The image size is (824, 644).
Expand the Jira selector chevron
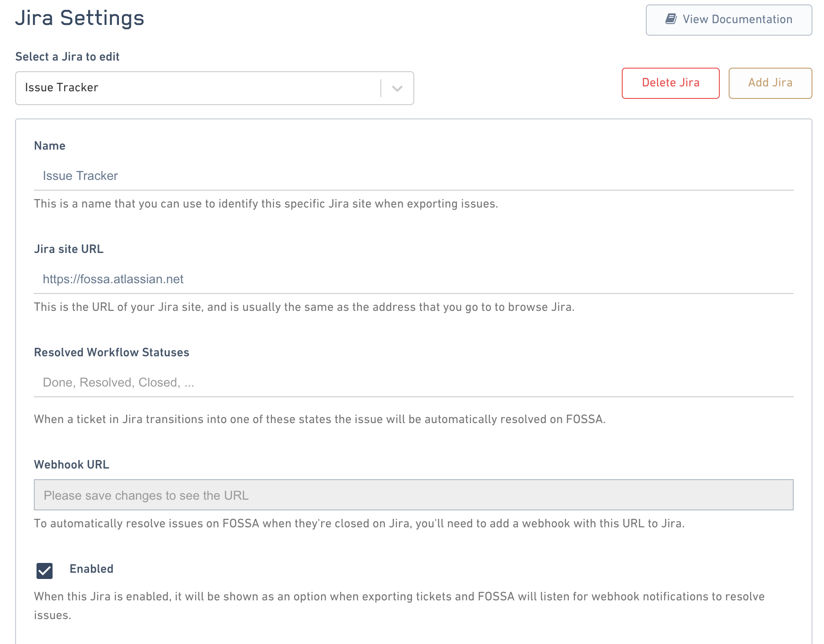click(397, 88)
